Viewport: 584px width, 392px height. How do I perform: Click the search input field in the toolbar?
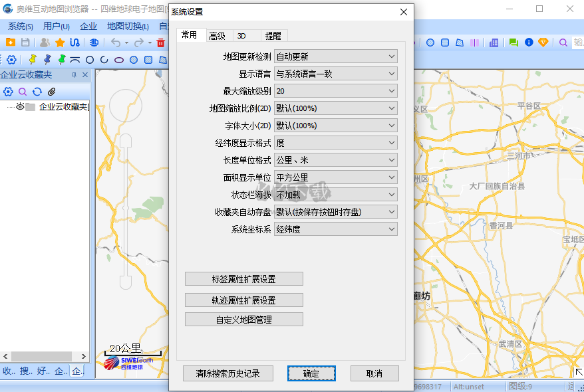577,43
